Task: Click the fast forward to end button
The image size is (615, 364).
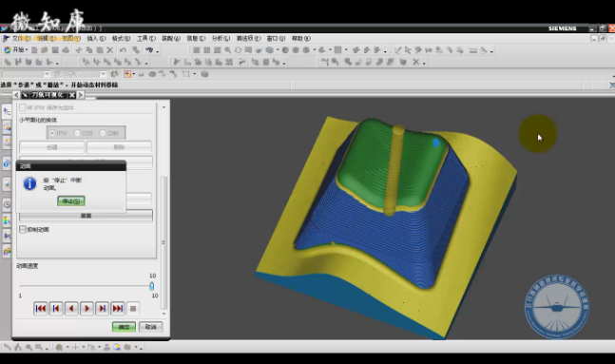Action: pyautogui.click(x=117, y=309)
